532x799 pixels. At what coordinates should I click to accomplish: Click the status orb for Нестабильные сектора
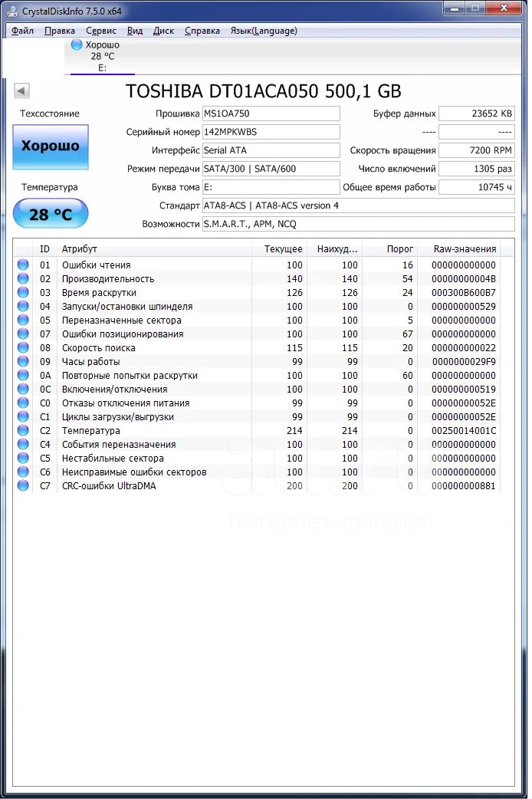click(x=23, y=459)
